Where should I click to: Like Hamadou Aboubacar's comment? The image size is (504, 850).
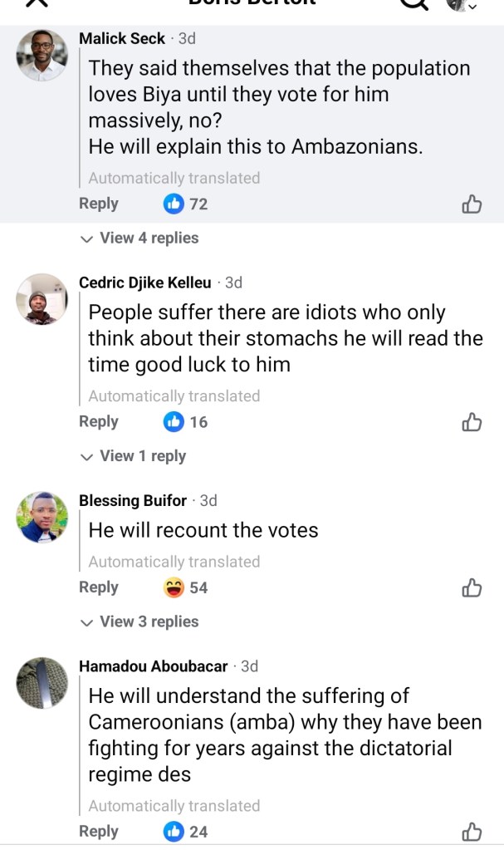472,831
